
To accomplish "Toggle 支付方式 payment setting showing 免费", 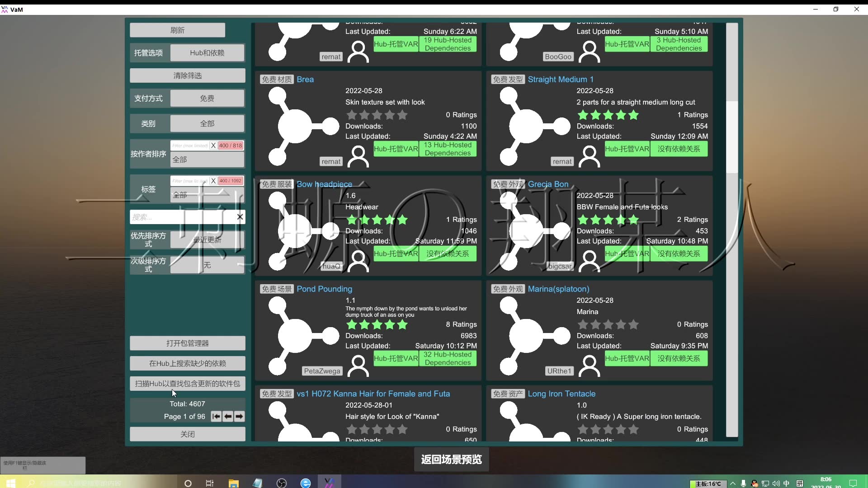I will click(207, 98).
